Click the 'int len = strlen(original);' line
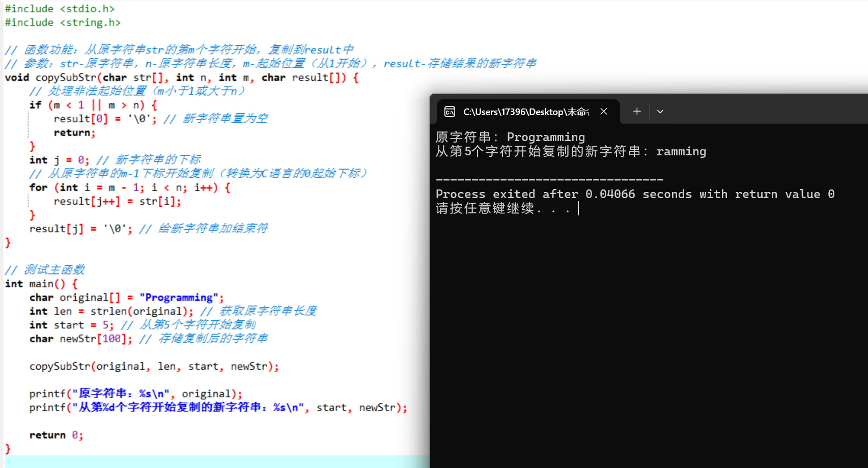 pos(111,311)
